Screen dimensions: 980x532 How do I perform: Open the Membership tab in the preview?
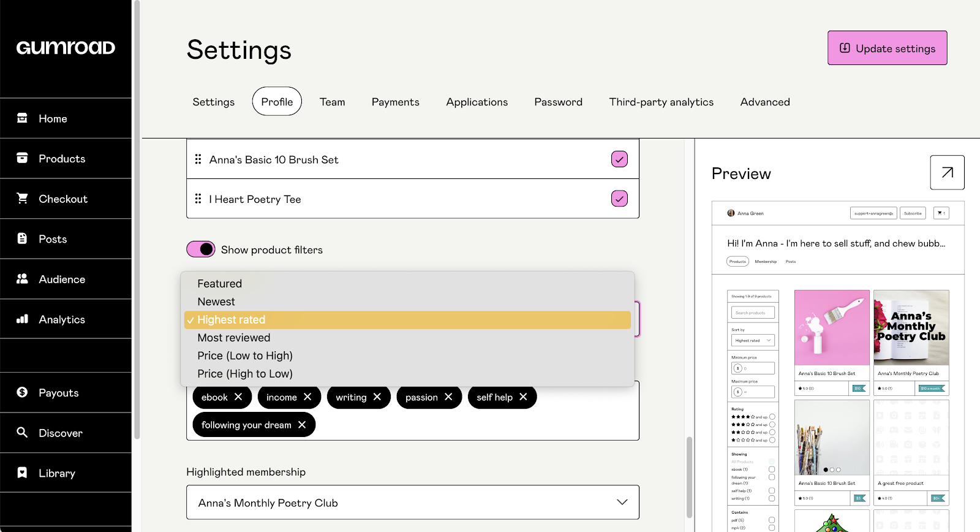click(x=766, y=262)
